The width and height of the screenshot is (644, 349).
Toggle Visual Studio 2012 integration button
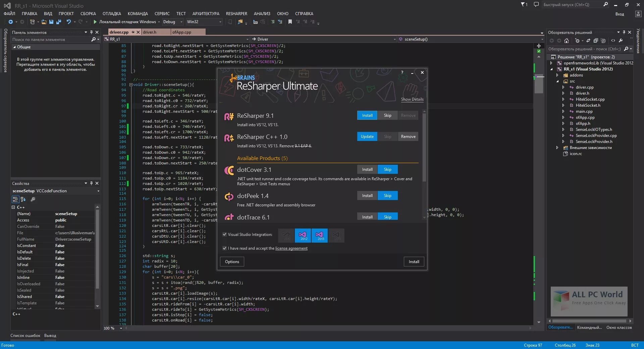(x=303, y=236)
